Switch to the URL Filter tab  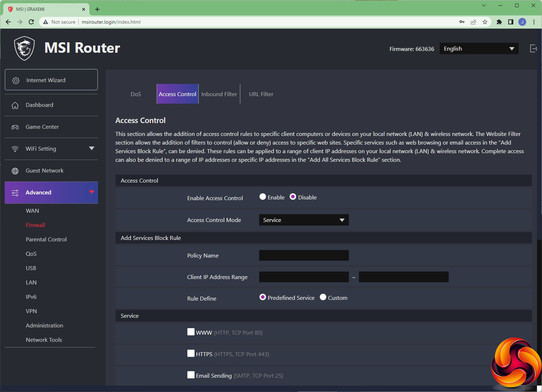pos(261,94)
